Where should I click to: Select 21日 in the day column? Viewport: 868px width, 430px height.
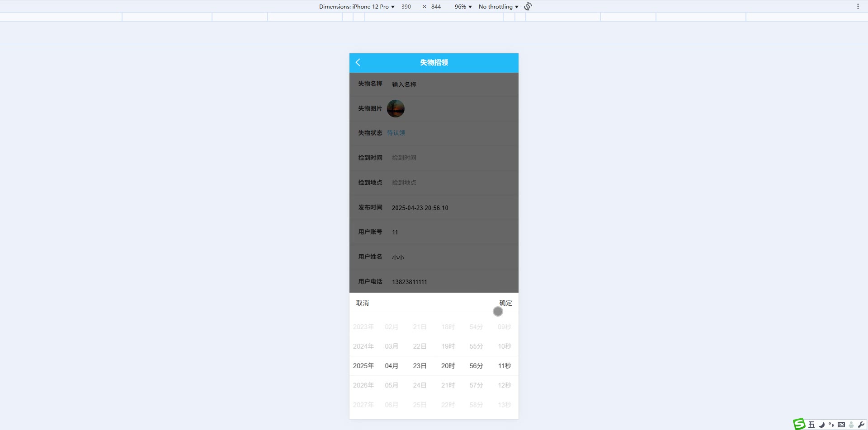pos(420,327)
